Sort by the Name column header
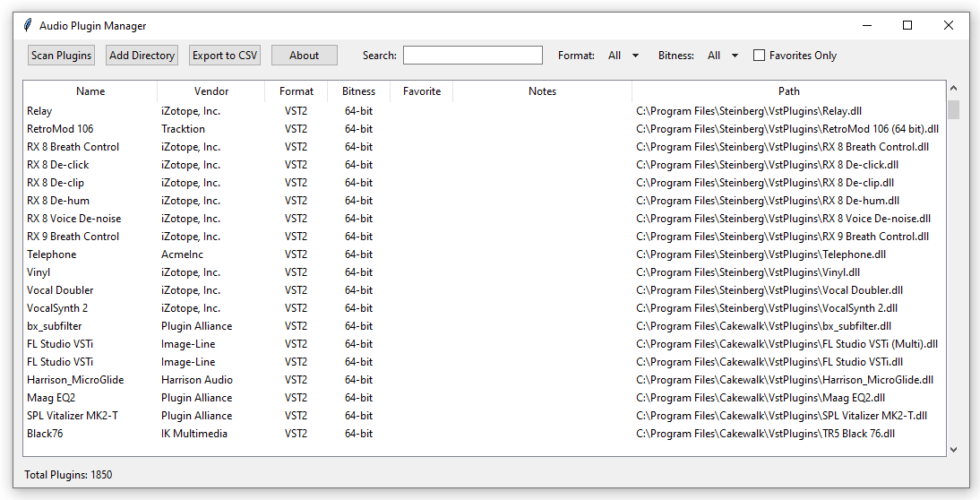Image resolution: width=980 pixels, height=500 pixels. 90,91
